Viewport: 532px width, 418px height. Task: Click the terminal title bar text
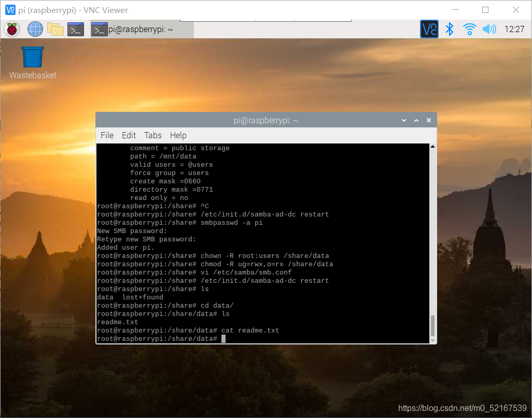tap(266, 120)
